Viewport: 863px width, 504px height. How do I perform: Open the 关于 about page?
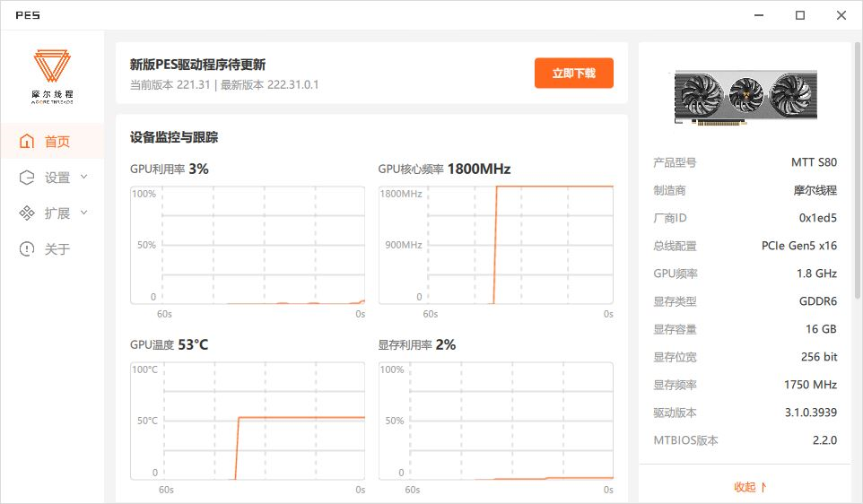pyautogui.click(x=52, y=248)
